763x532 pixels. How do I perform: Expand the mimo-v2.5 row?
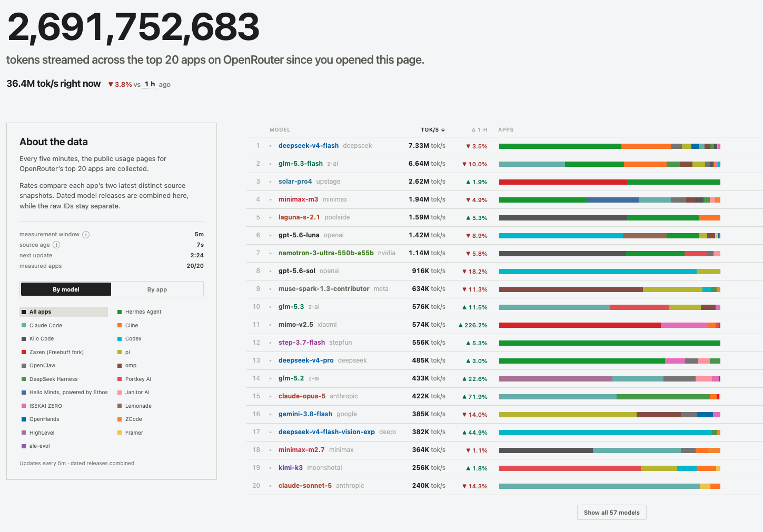click(x=270, y=325)
